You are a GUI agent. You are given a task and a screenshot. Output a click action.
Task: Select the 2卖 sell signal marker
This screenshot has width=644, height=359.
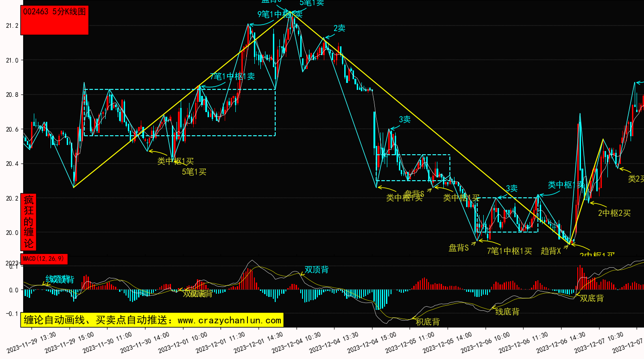pyautogui.click(x=339, y=28)
